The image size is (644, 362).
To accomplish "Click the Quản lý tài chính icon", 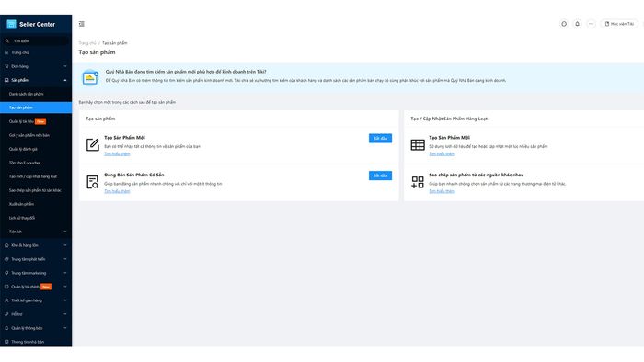I will point(6,287).
